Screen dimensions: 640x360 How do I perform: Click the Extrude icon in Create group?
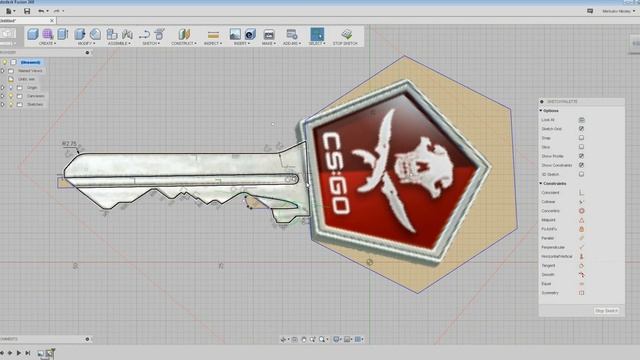tap(62, 34)
